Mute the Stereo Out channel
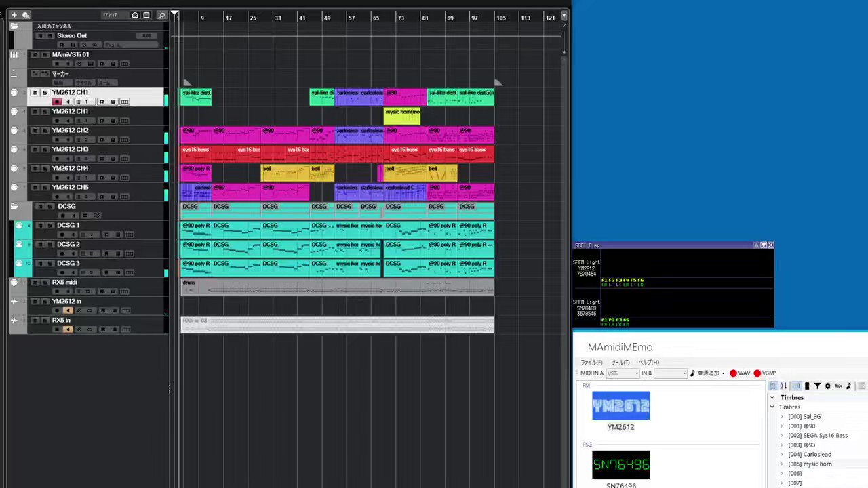The width and height of the screenshot is (868, 488). (40, 35)
